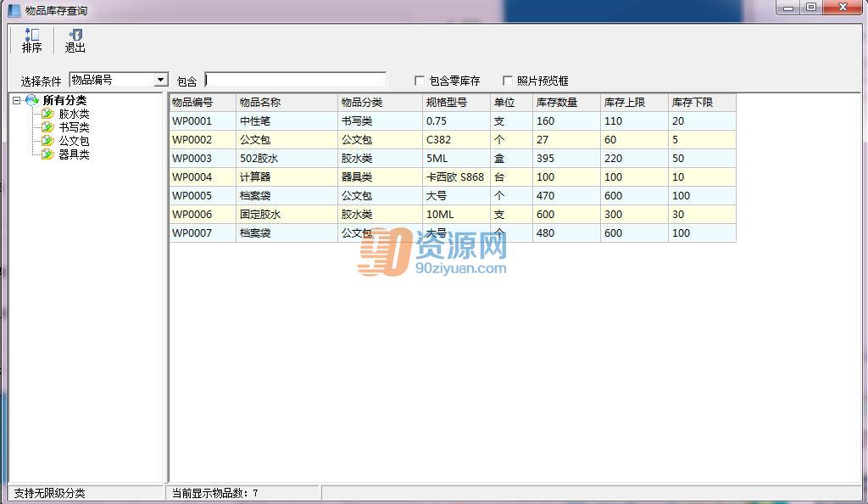Click the 包含 search input field
Viewport: 868px width, 504px height.
(x=295, y=80)
